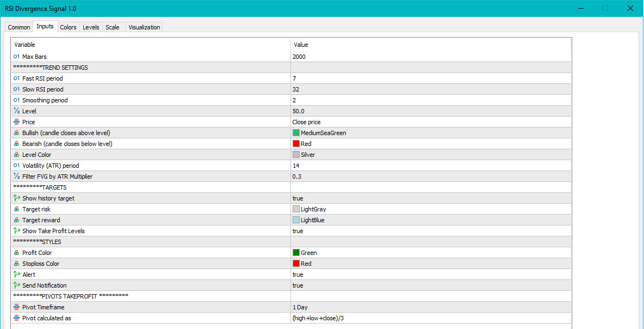Click the color icon beside Profit Color
644x329 pixels.
[16, 253]
